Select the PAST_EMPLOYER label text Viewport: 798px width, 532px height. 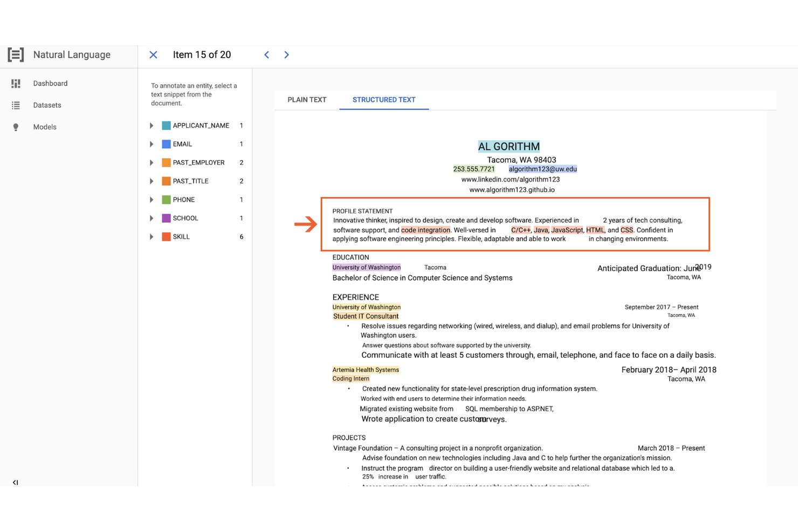pyautogui.click(x=198, y=162)
